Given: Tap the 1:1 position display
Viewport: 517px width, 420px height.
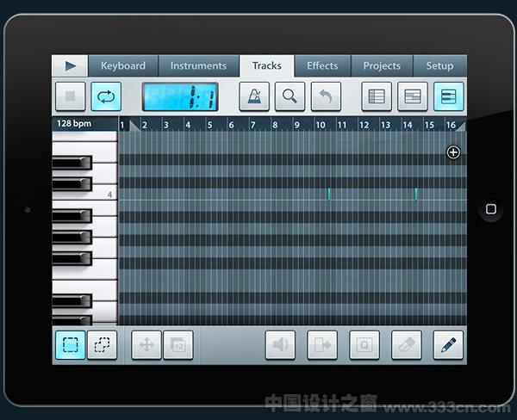Looking at the screenshot, I should click(x=180, y=96).
